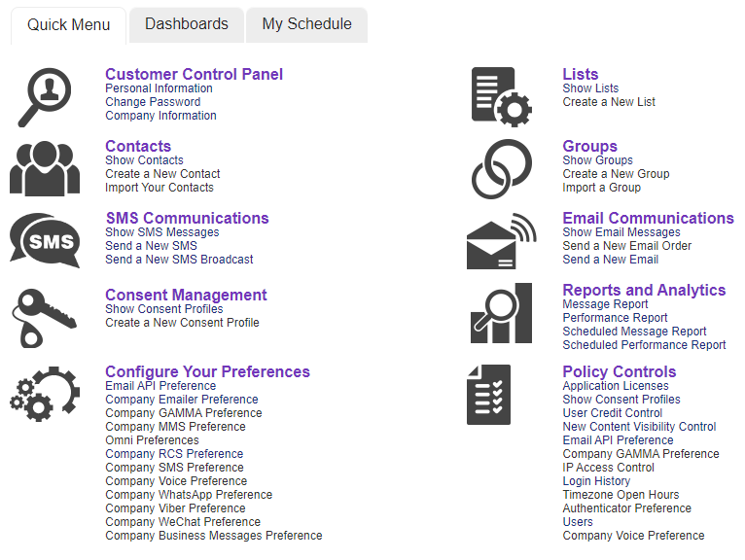Click the Email Communications envelope icon

tap(501, 240)
